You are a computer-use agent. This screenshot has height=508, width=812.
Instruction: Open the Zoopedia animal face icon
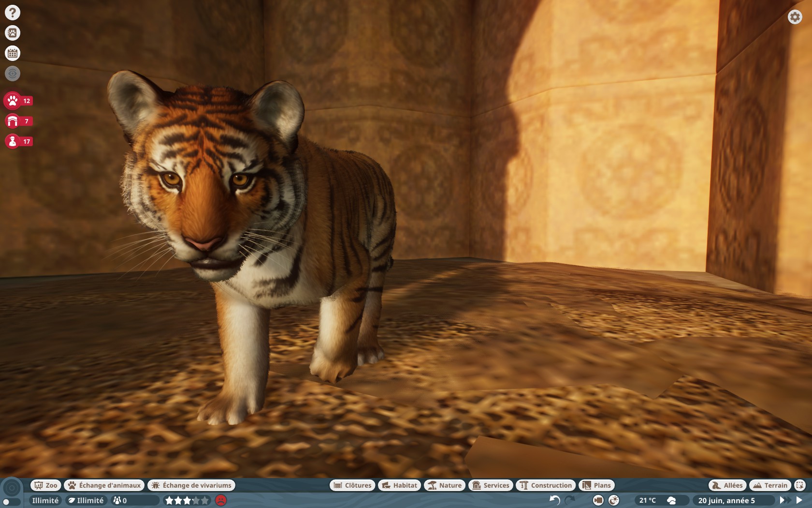13,33
